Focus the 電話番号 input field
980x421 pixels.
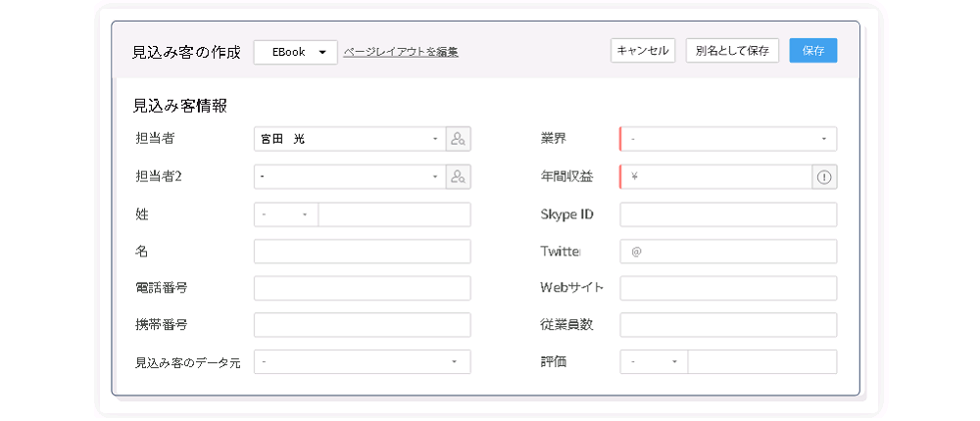tap(363, 288)
